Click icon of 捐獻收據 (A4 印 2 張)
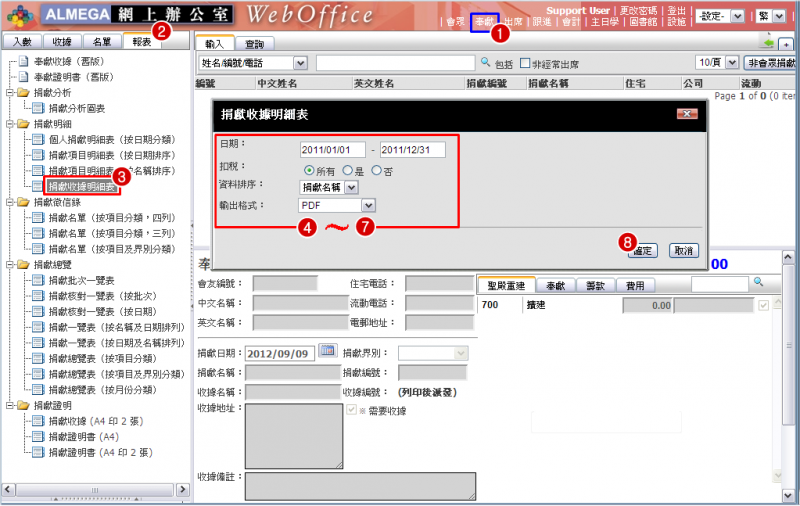800x506 pixels. click(38, 421)
